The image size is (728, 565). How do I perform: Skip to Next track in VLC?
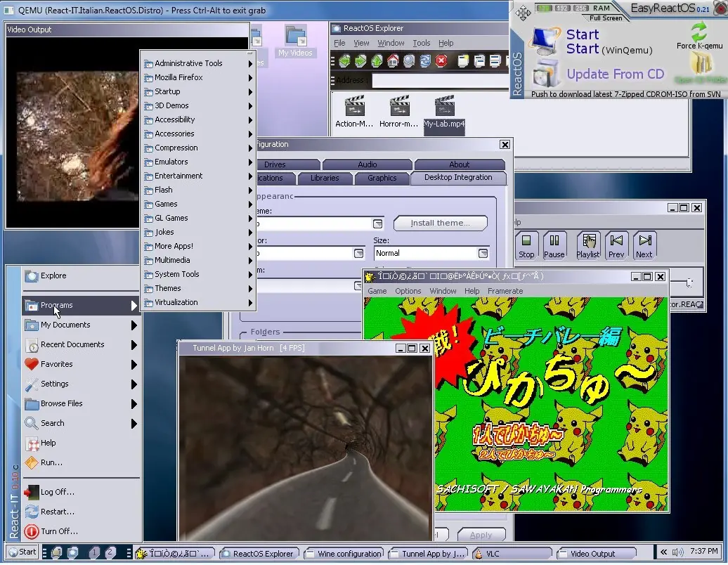coord(644,246)
